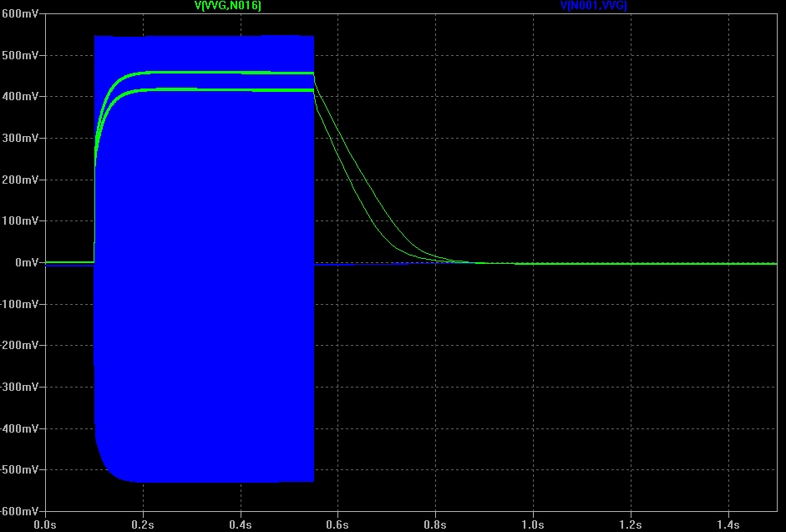The image size is (786, 532).
Task: Click the -100mV vertical axis label
Action: click(20, 304)
